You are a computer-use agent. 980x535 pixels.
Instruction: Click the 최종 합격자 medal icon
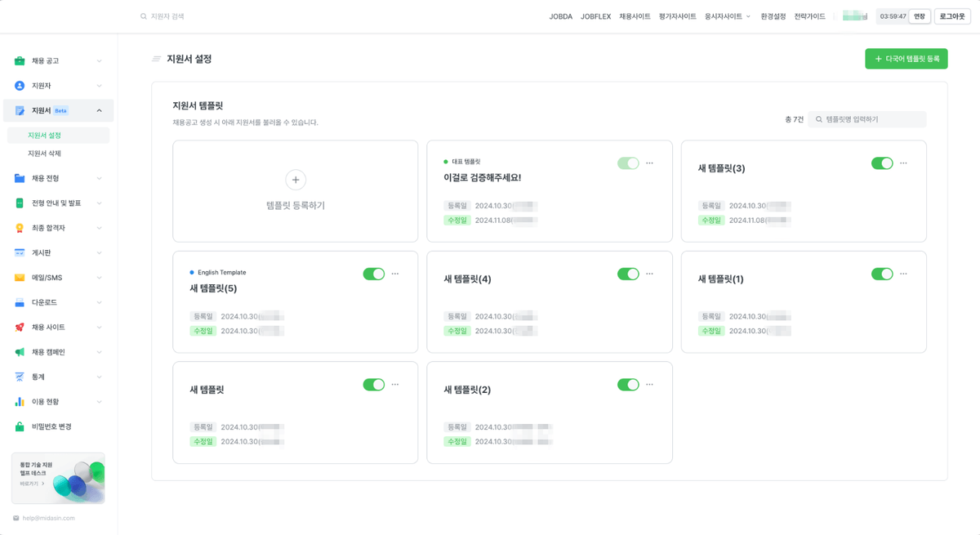(x=20, y=228)
